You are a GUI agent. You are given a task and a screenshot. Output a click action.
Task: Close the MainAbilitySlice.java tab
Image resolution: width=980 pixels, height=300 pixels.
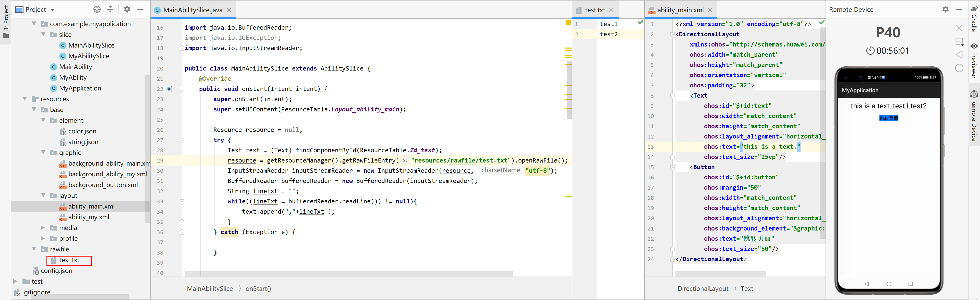(229, 10)
